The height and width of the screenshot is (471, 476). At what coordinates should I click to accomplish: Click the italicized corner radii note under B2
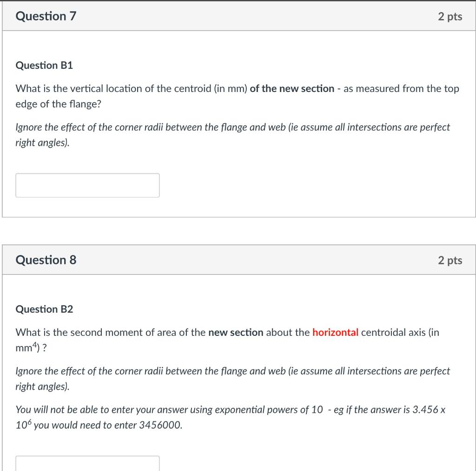point(232,378)
